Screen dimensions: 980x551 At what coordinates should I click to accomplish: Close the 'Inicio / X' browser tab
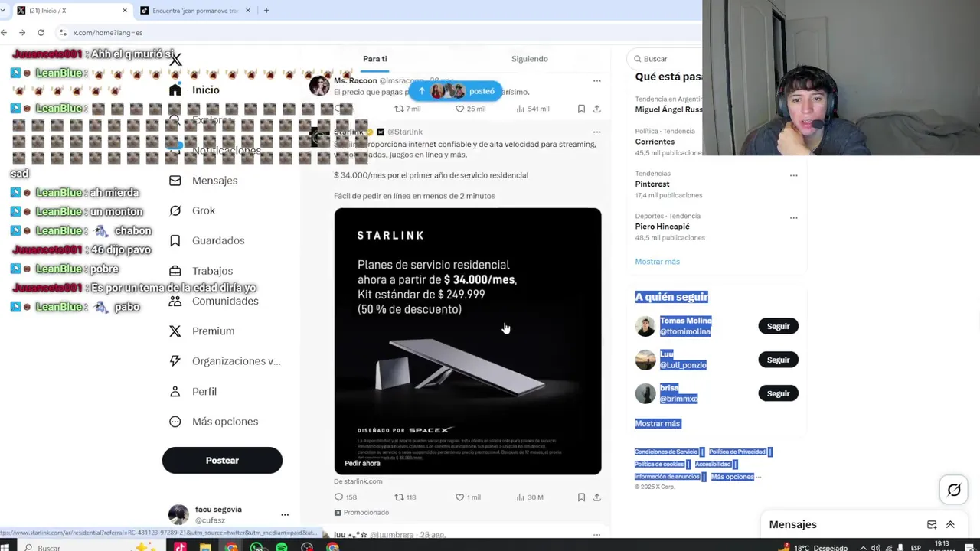point(125,11)
